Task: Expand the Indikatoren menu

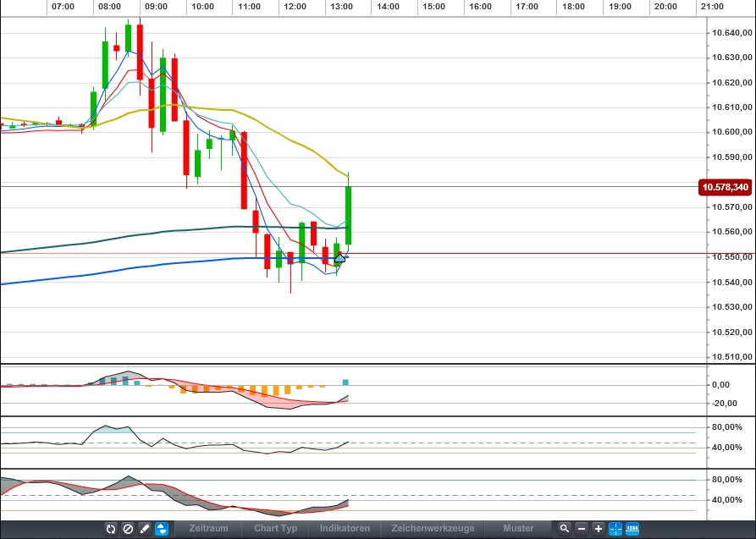Action: click(344, 529)
